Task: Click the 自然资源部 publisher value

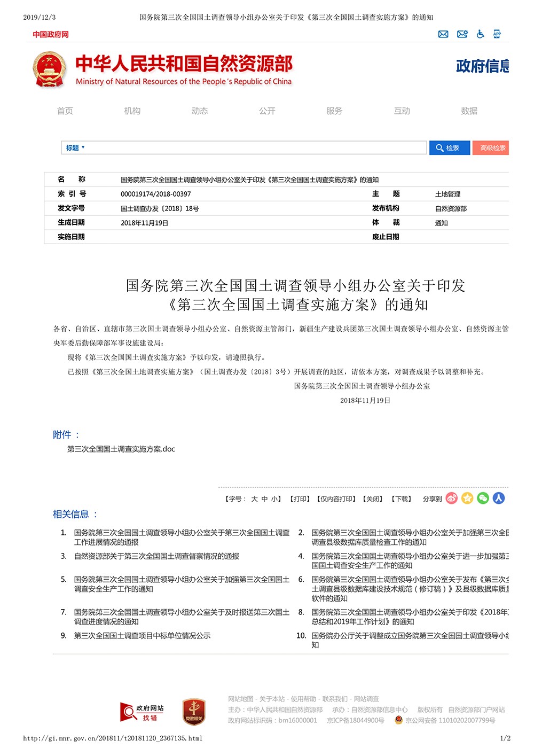Action: click(x=451, y=209)
